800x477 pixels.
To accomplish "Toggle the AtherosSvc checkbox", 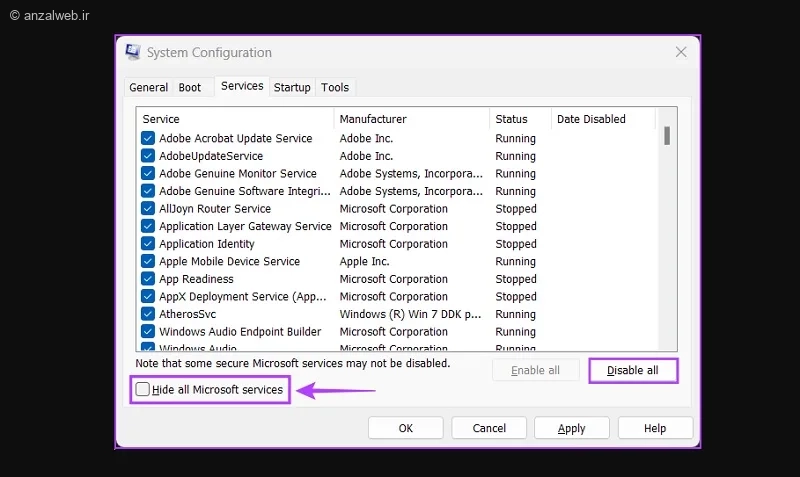I will pos(147,314).
